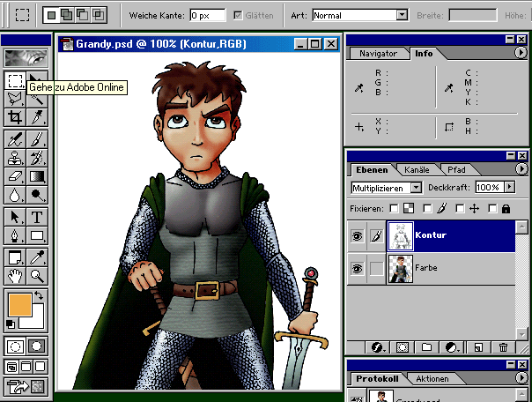532x402 pixels.
Task: Click the Adobe Online image at toolbox top
Action: point(26,57)
